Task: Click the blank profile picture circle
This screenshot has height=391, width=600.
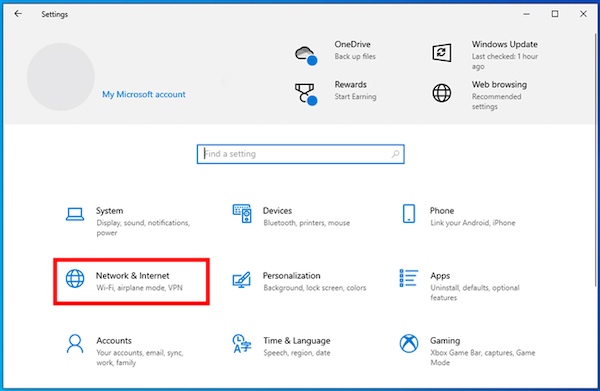Action: click(x=60, y=77)
